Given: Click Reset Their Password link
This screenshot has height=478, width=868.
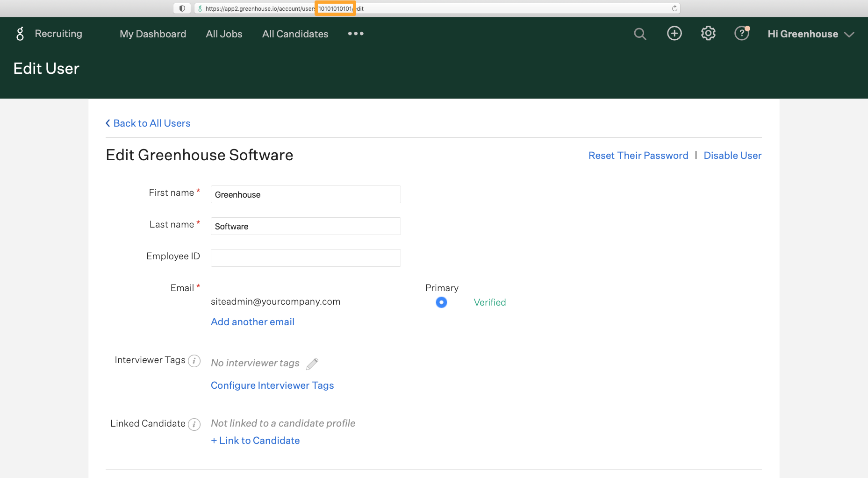Looking at the screenshot, I should 638,156.
